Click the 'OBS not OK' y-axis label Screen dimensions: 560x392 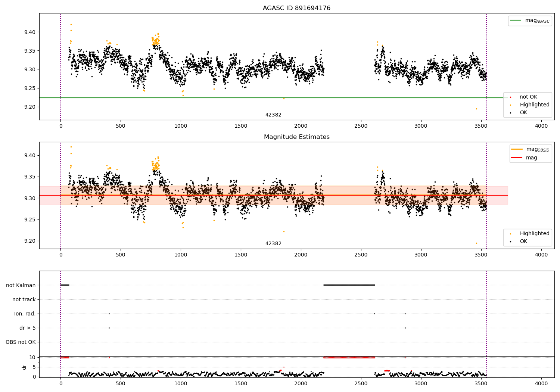tap(21, 342)
